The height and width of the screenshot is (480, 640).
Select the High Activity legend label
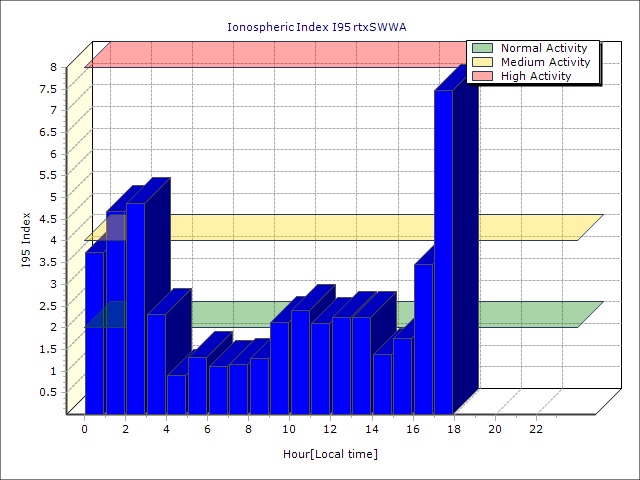click(x=536, y=76)
